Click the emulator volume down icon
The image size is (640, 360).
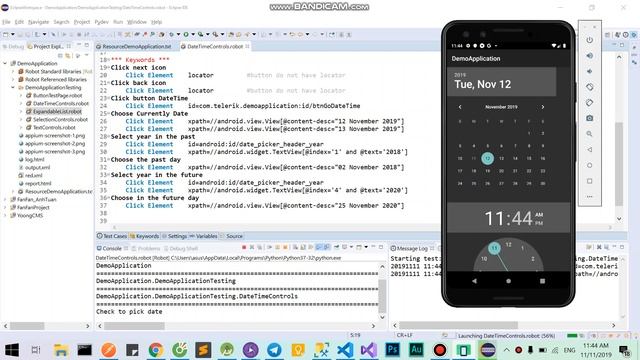pos(589,71)
